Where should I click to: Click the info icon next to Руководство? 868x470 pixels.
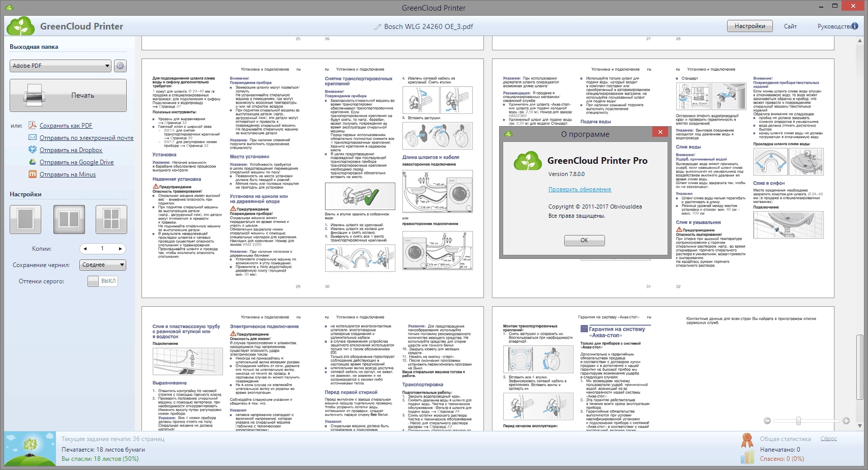[855, 26]
